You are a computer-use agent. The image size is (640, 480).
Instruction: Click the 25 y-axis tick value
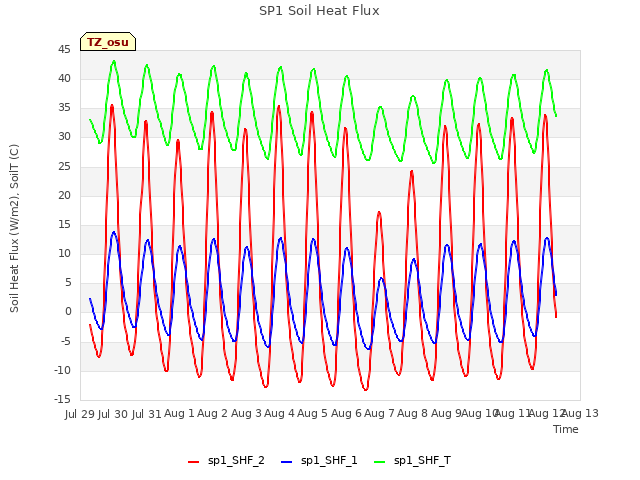pos(64,166)
